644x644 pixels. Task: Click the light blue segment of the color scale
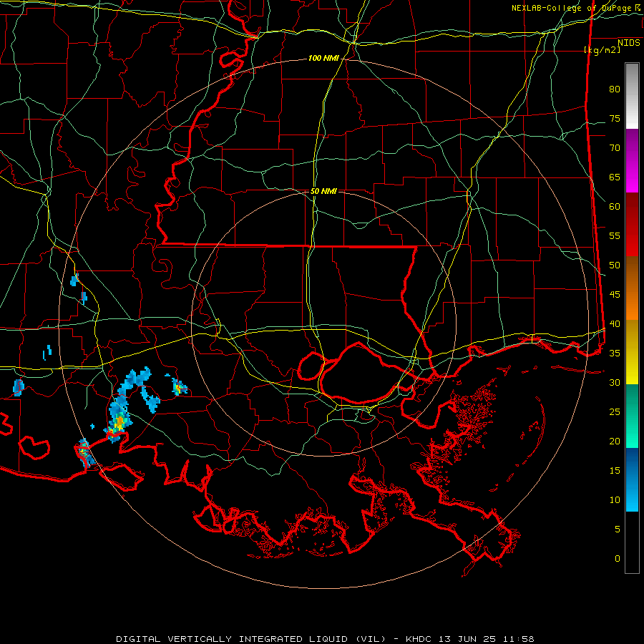point(632,479)
